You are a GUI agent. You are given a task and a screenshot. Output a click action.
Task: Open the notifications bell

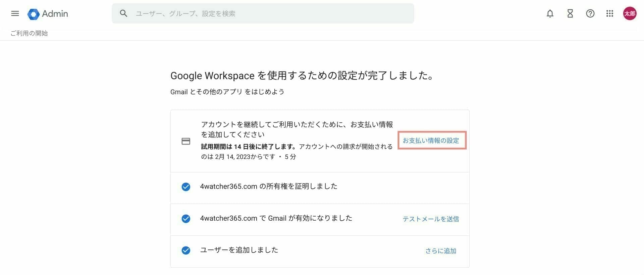(550, 13)
